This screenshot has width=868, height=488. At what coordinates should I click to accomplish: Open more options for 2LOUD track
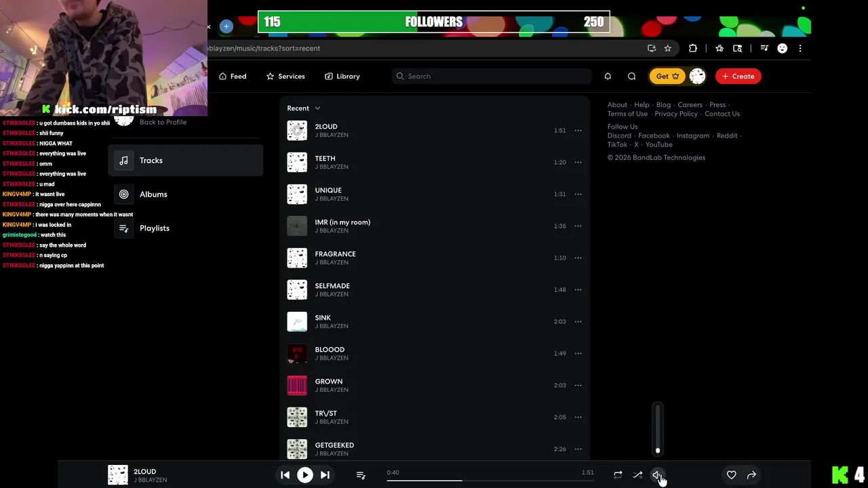(578, 130)
